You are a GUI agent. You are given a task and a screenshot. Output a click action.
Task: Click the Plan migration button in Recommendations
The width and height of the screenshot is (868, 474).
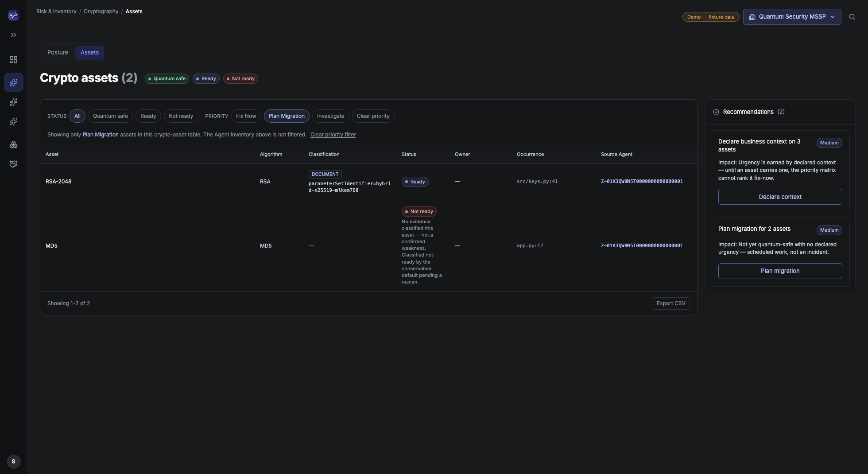[780, 271]
